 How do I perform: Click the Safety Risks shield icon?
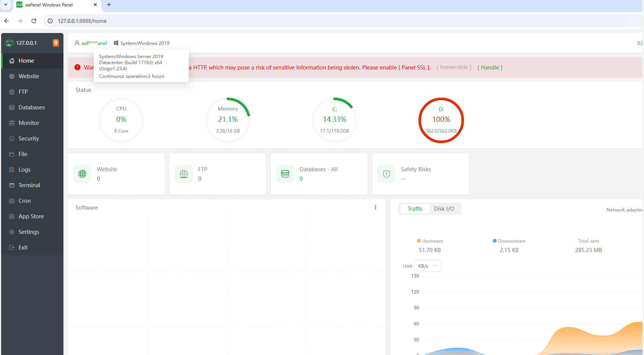387,174
